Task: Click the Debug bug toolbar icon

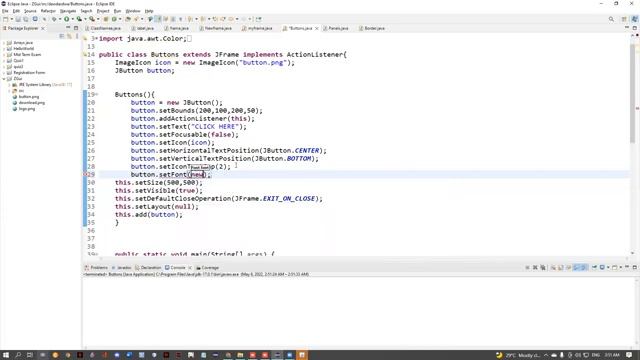Action: click(x=54, y=19)
